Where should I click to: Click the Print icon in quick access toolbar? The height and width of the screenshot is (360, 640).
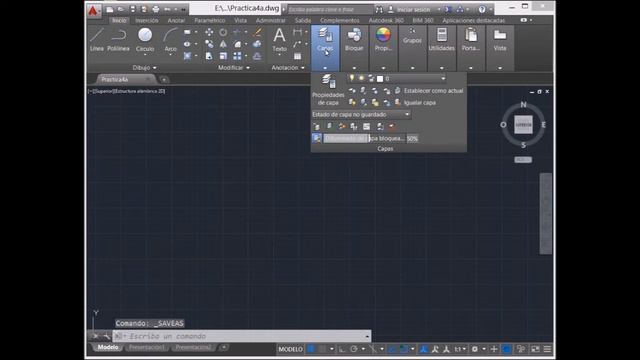(156, 9)
